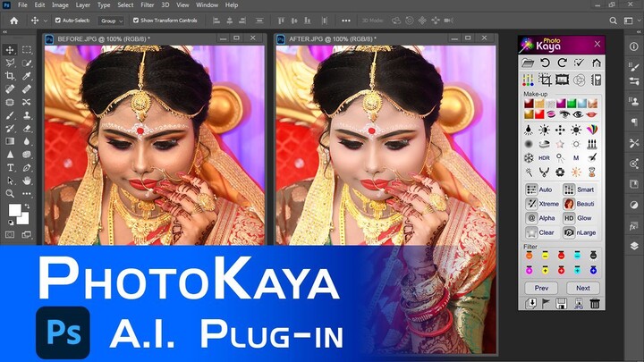Select the Zoom tool in the toolbox
The height and width of the screenshot is (362, 644).
pyautogui.click(x=10, y=194)
